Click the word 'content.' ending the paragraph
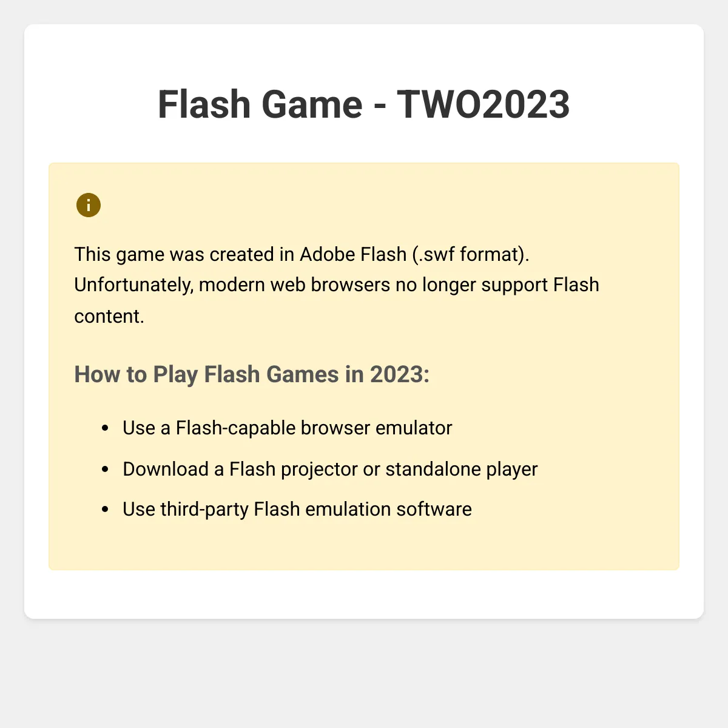The height and width of the screenshot is (728, 728). [109, 317]
